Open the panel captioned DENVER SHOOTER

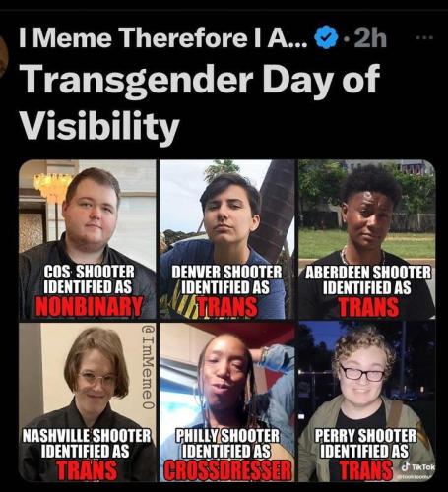coord(226,239)
